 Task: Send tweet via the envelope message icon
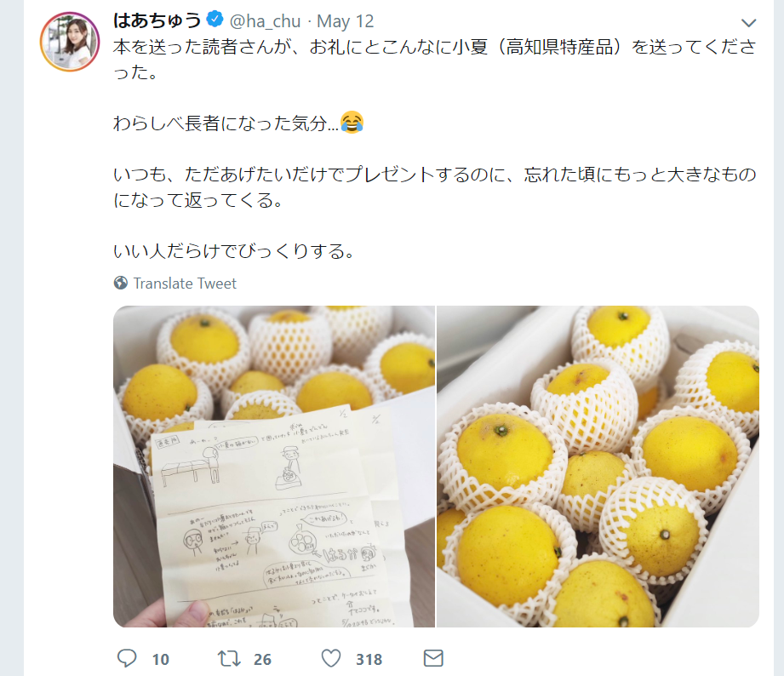[x=433, y=658]
